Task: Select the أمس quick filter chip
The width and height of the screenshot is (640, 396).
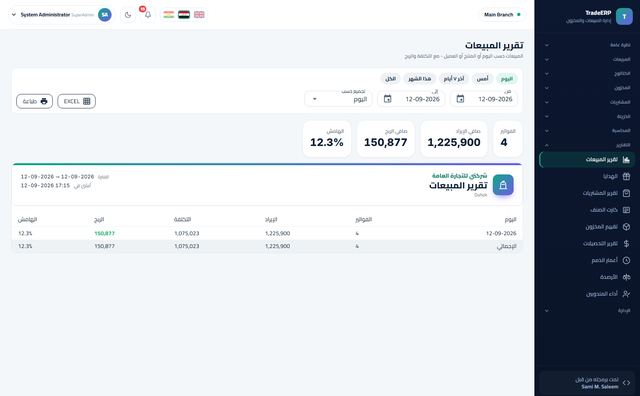Action: pos(482,78)
